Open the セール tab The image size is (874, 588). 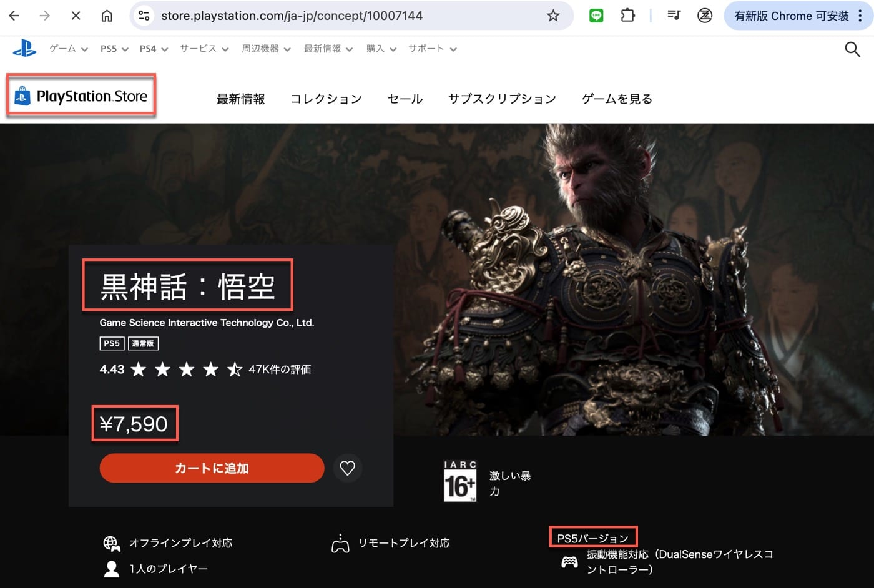click(x=405, y=99)
